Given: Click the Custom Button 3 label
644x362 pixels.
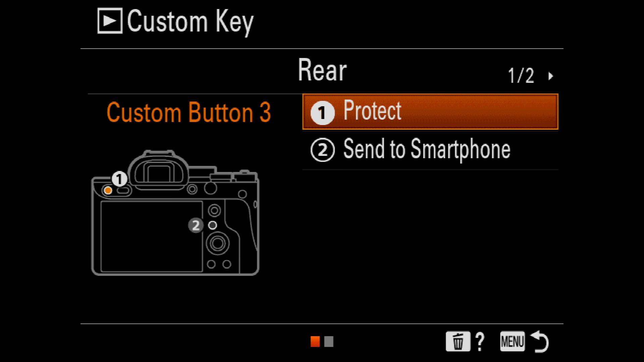Looking at the screenshot, I should click(189, 112).
